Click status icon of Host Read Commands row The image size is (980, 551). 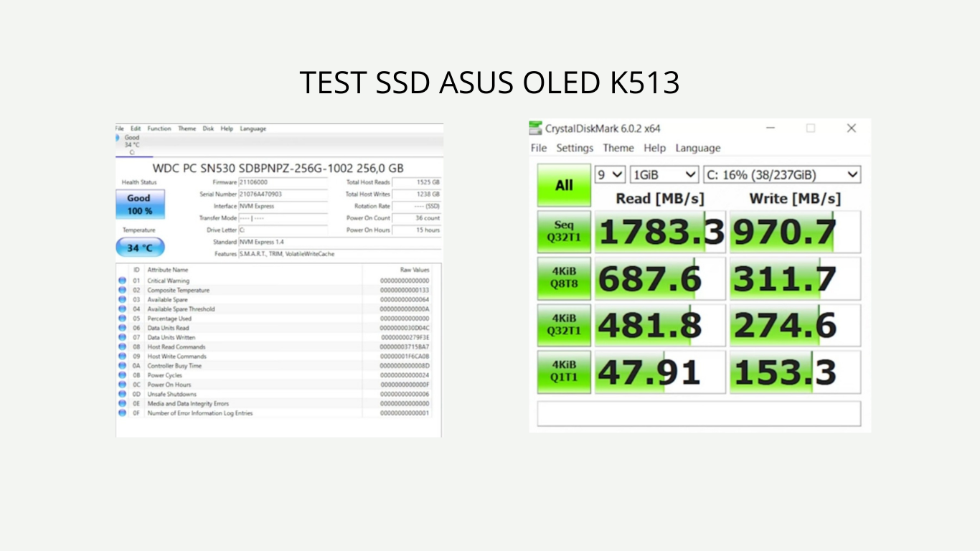pyautogui.click(x=122, y=347)
